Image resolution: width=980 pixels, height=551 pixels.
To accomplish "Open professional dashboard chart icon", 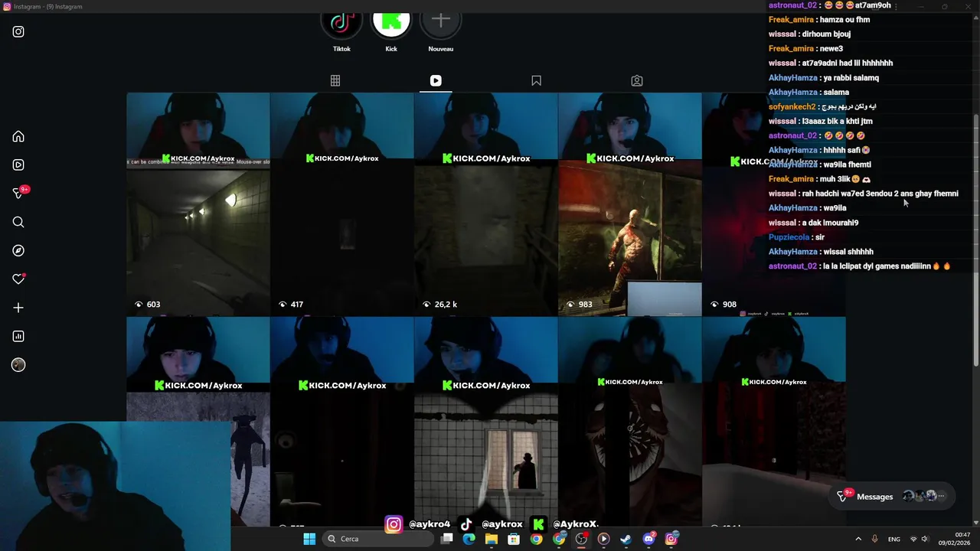I will (x=18, y=336).
